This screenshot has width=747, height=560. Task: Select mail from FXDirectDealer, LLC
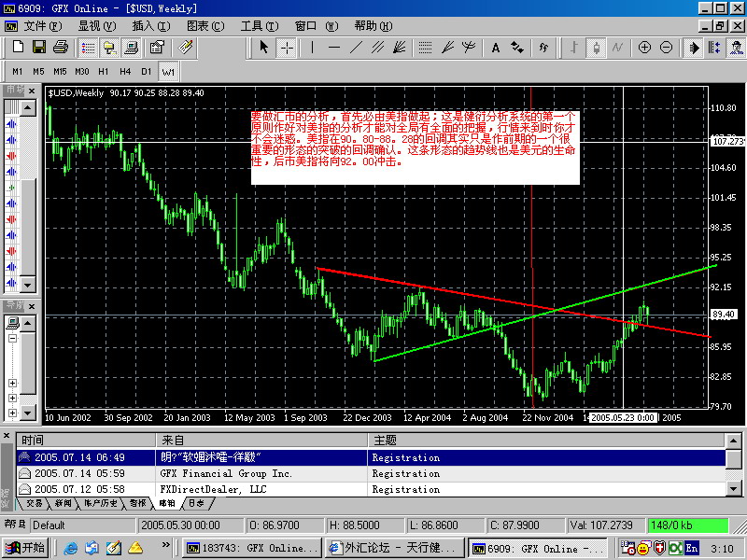point(371,489)
